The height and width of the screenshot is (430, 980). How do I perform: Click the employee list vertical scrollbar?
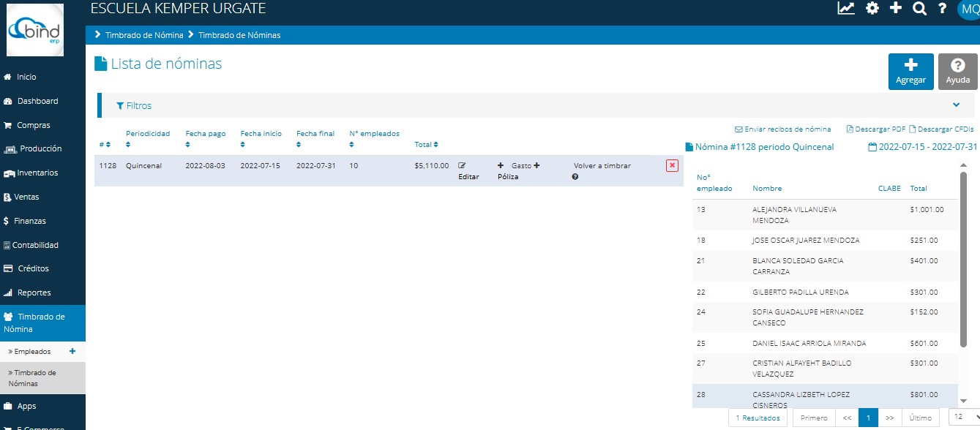coord(963,256)
